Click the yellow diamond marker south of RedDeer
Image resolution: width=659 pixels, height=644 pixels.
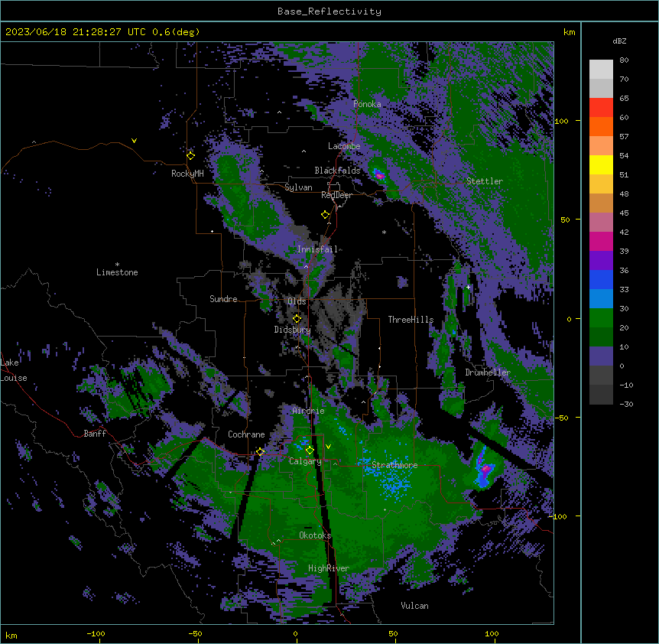(326, 214)
